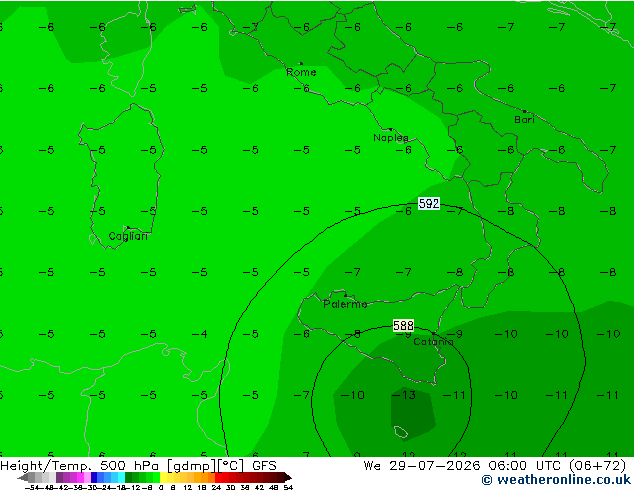This screenshot has width=634, height=490.
Task: Click the (06+72) forecast hour text
Action: tap(597, 466)
